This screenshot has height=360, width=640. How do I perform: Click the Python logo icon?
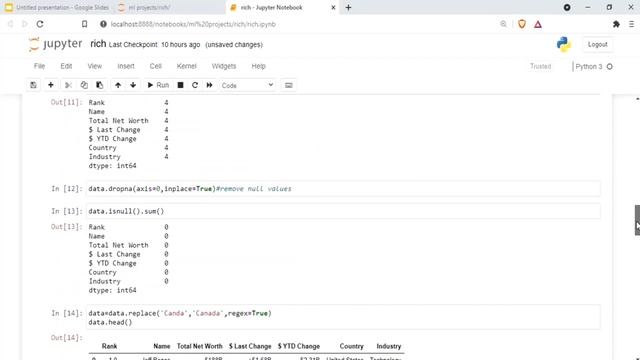564,44
